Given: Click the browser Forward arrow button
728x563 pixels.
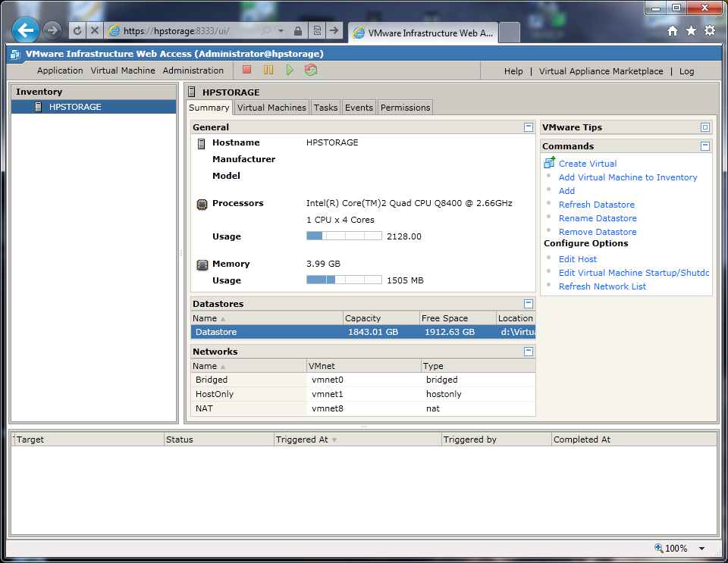Looking at the screenshot, I should click(x=52, y=30).
